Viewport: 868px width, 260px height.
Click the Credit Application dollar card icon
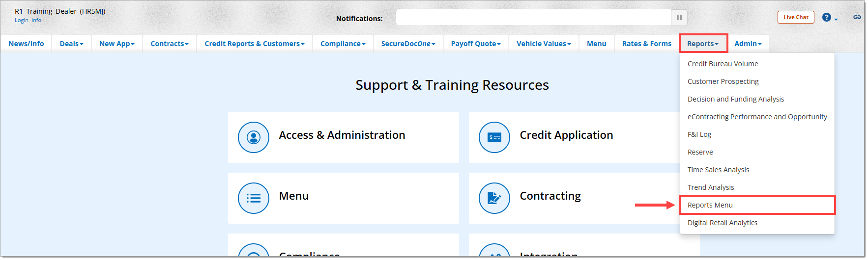click(494, 137)
